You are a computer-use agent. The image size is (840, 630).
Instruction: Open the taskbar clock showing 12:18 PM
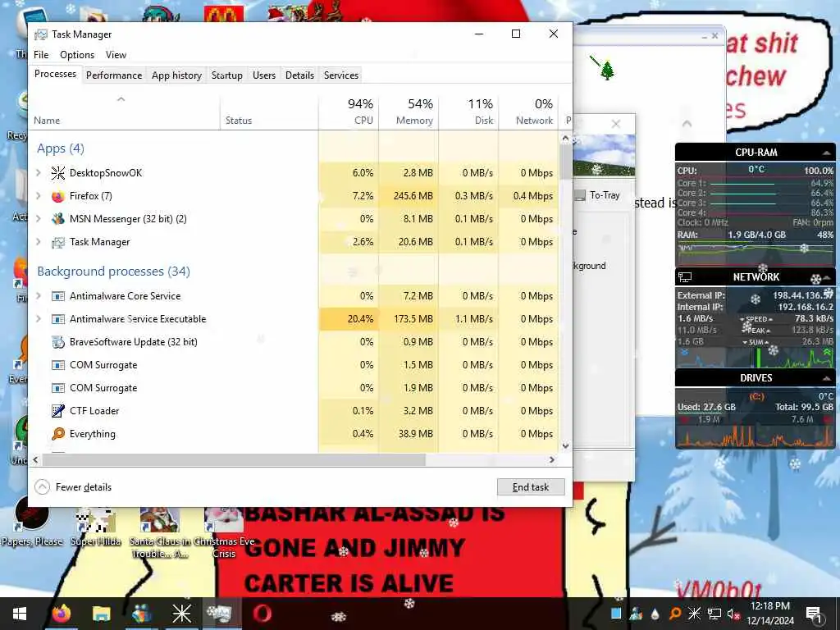770,614
